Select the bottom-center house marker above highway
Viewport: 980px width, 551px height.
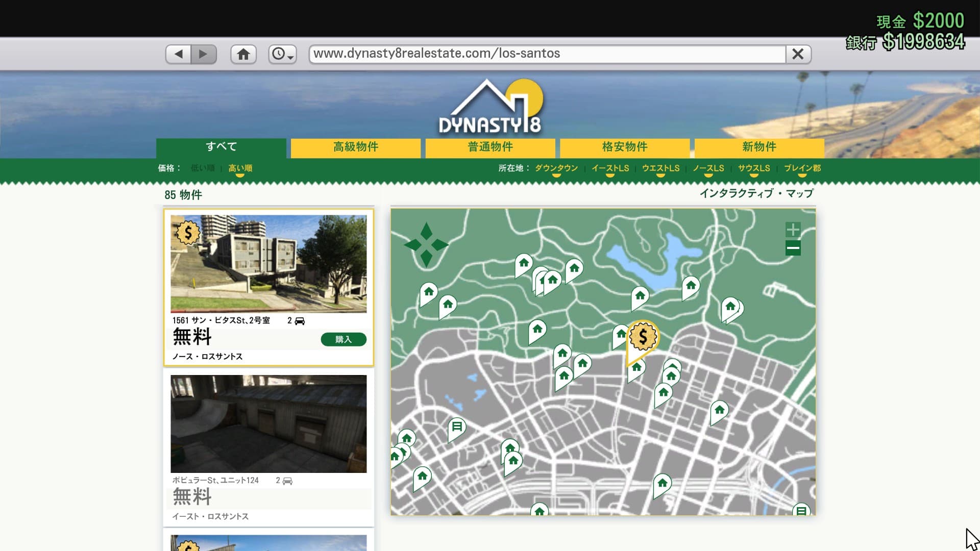(662, 484)
